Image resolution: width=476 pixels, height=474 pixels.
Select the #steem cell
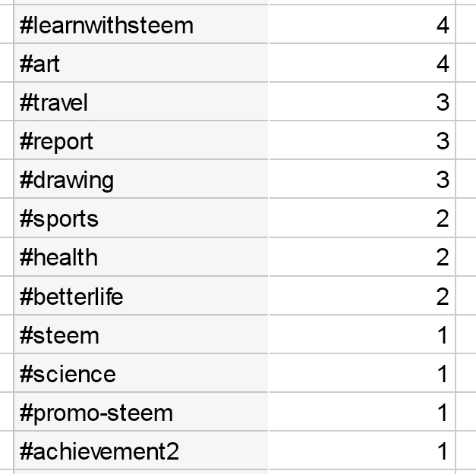tap(140, 335)
